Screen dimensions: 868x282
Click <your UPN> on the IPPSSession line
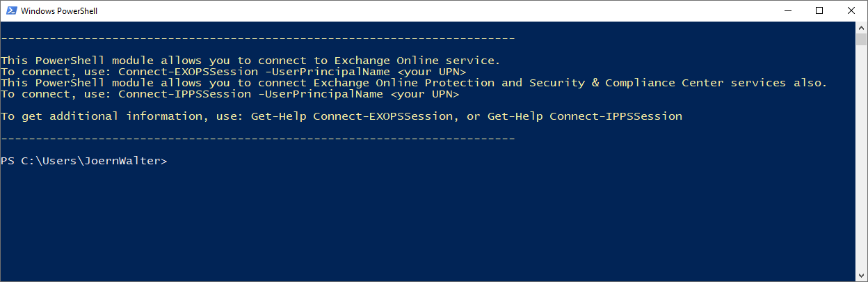tap(421, 94)
